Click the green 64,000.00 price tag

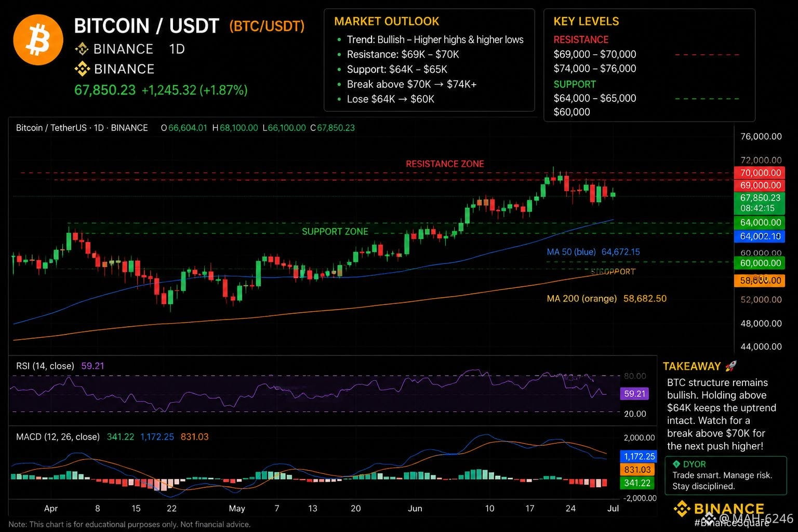tap(760, 222)
